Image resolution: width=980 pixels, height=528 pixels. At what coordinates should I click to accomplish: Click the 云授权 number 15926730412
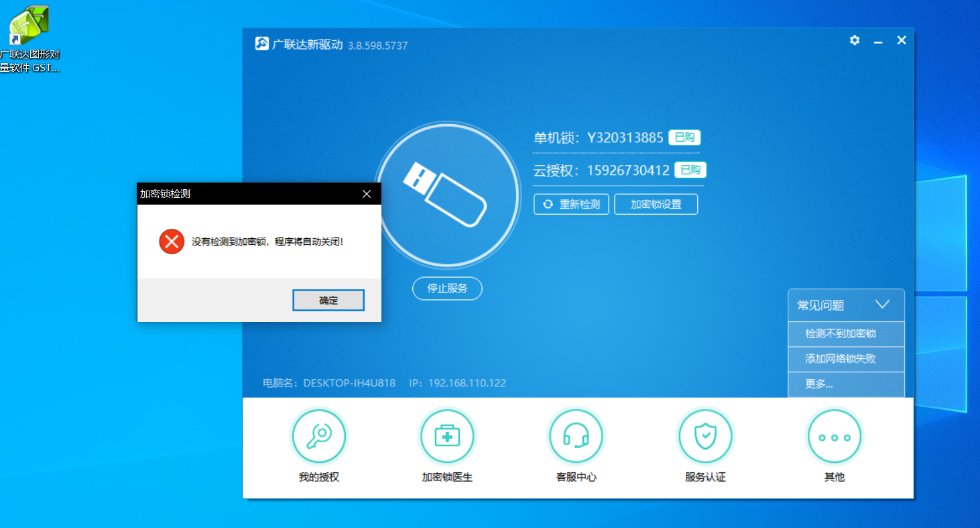click(628, 170)
